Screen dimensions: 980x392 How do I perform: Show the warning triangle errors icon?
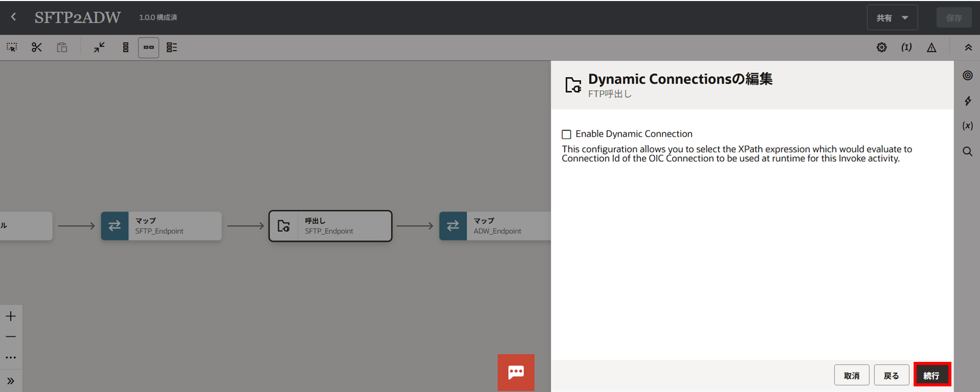point(931,47)
